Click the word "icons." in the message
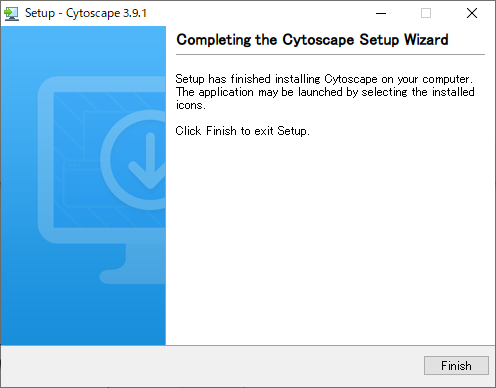The width and height of the screenshot is (496, 388). (x=191, y=105)
